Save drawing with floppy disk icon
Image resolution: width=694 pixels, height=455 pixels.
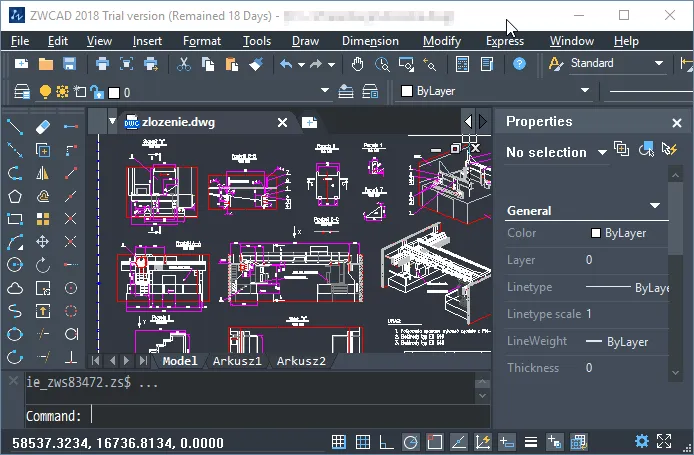69,64
